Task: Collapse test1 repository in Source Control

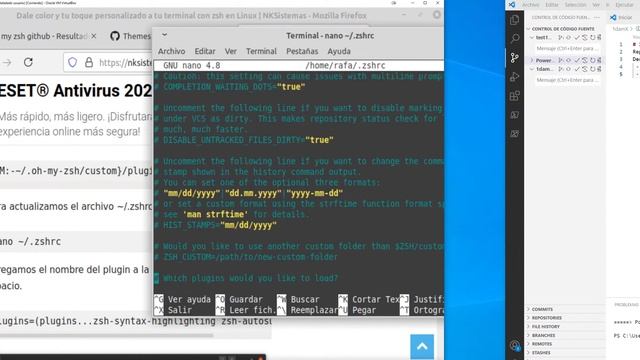Action: click(x=532, y=38)
